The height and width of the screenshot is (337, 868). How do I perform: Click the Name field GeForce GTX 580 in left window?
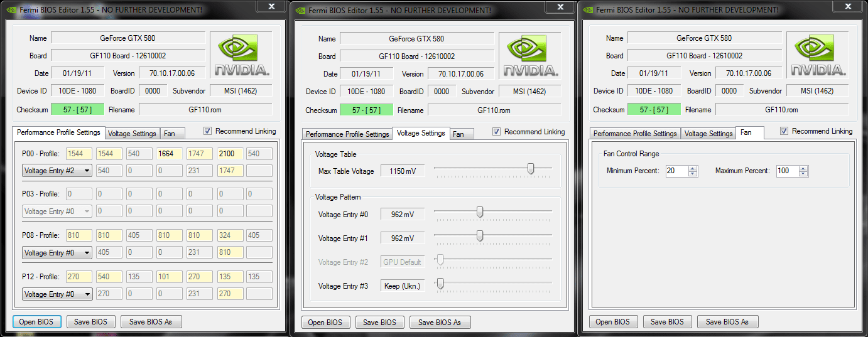[128, 38]
